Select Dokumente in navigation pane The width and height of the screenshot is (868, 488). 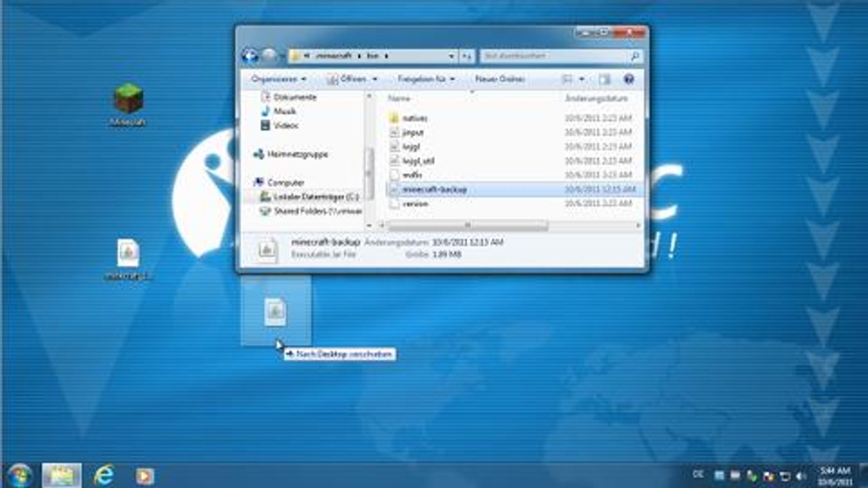pyautogui.click(x=288, y=97)
